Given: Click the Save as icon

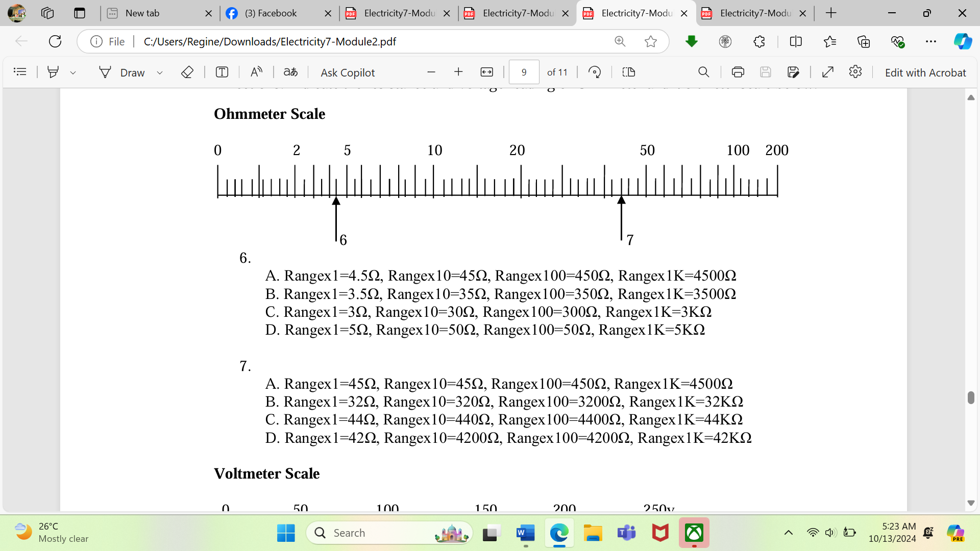Looking at the screenshot, I should [793, 72].
